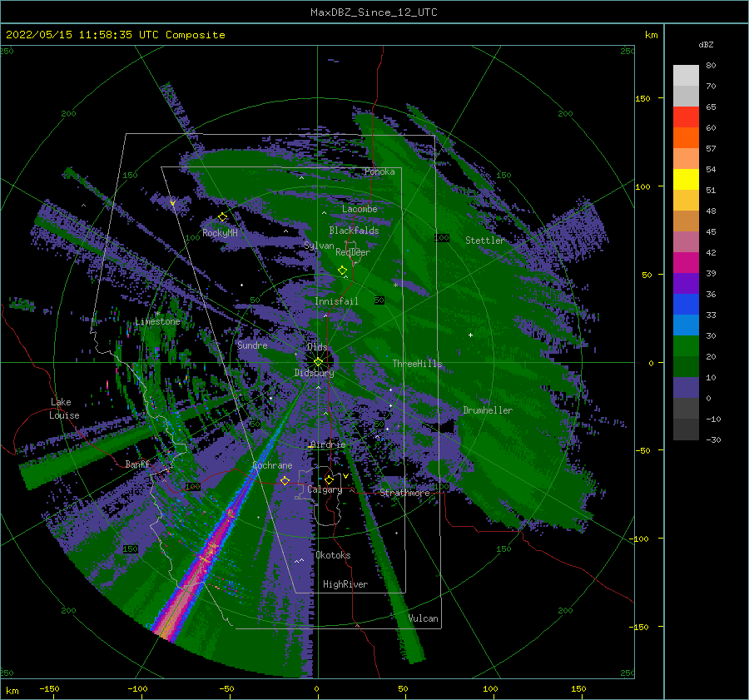Select the 2022/05/15 11:58:35 UTC Composite timestamp
749x700 pixels.
tap(115, 35)
